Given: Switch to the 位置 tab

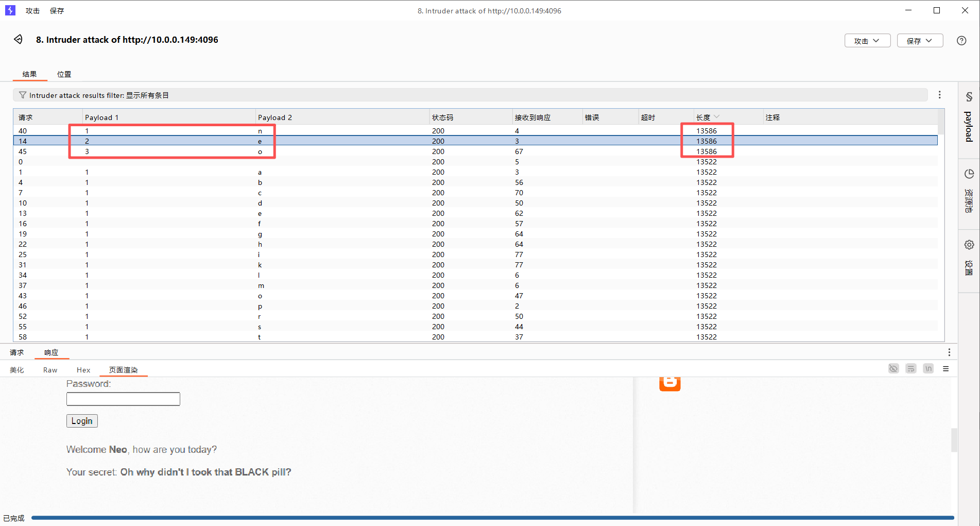Looking at the screenshot, I should click(64, 74).
